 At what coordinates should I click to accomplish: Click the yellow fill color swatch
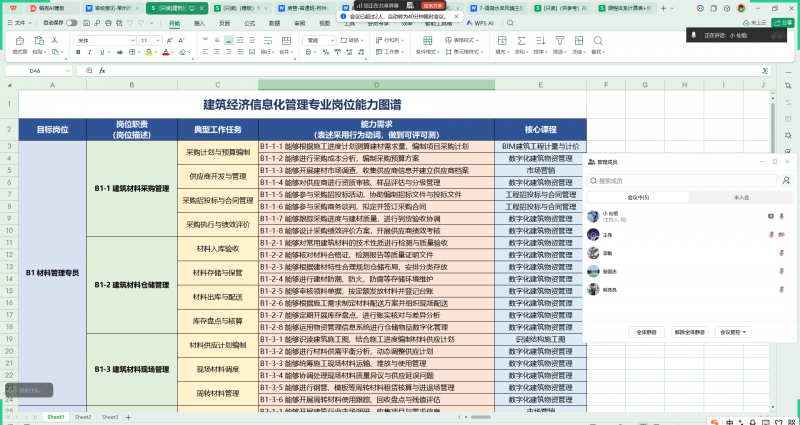click(148, 52)
